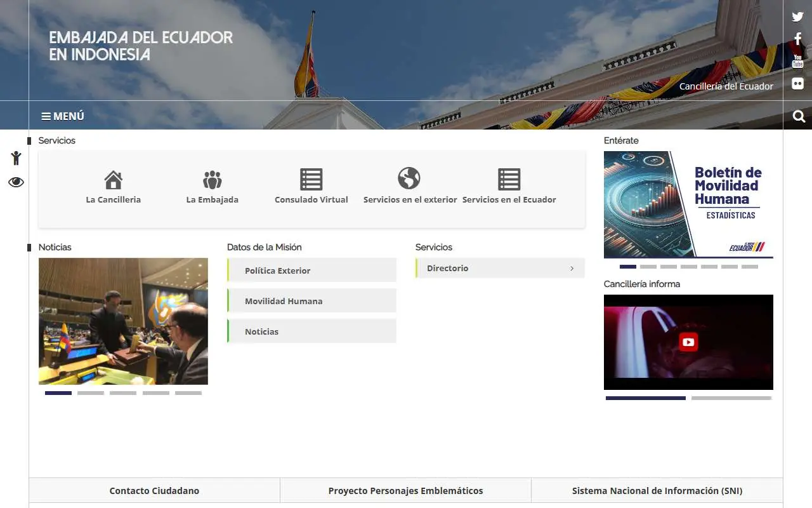Follow the Cancillería del Ecuador link
This screenshot has width=812, height=508.
click(726, 86)
